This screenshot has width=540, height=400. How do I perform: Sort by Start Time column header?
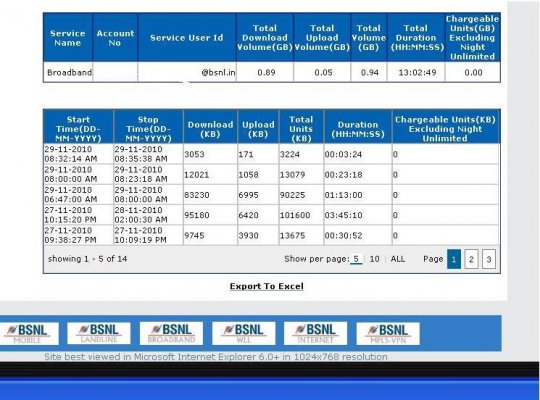point(79,129)
